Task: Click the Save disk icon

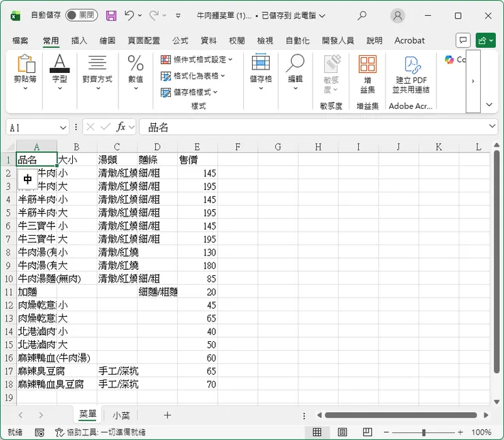Action: pyautogui.click(x=111, y=16)
